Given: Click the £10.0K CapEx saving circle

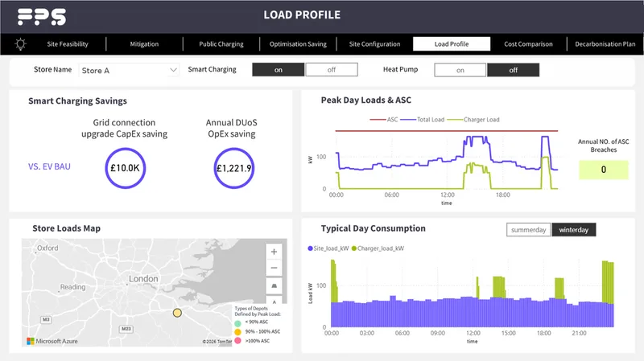Looking at the screenshot, I should pyautogui.click(x=126, y=168).
